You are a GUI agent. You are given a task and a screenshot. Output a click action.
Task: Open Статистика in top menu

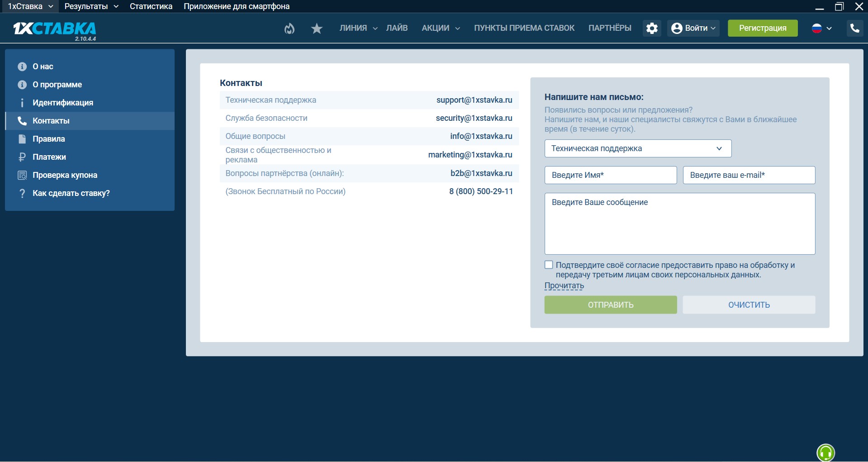(151, 6)
